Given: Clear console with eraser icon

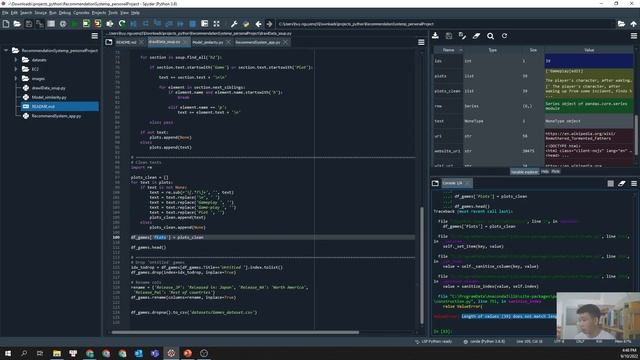Looking at the screenshot, I should point(622,184).
